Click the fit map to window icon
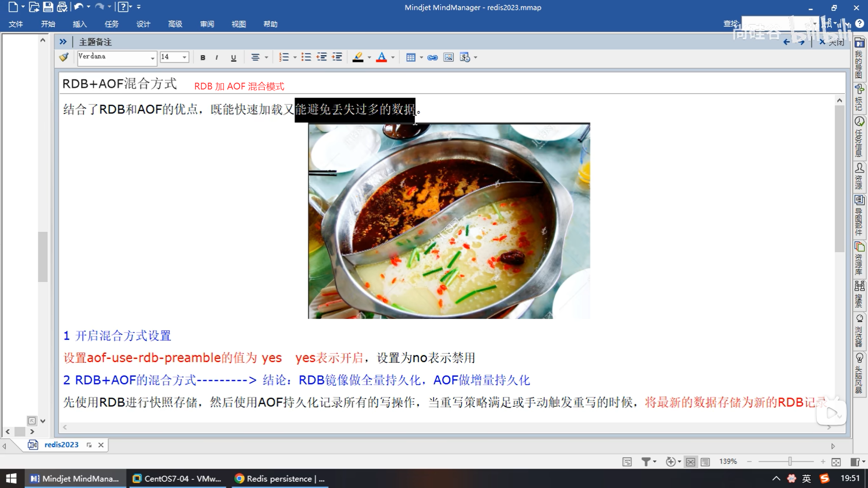This screenshot has height=488, width=868. tap(836, 461)
